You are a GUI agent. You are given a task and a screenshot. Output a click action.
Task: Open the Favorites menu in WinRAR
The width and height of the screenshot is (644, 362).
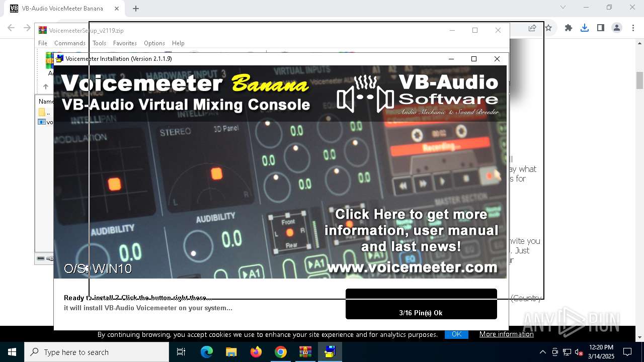point(125,43)
